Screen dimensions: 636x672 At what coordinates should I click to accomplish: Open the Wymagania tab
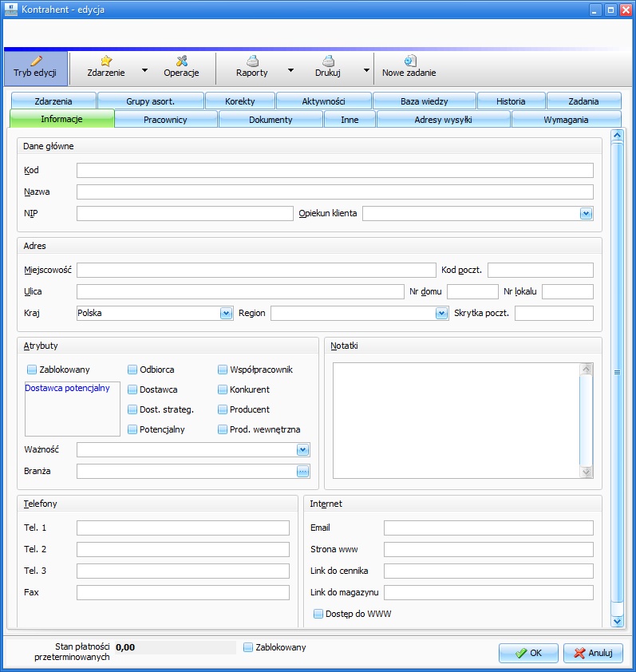(566, 120)
